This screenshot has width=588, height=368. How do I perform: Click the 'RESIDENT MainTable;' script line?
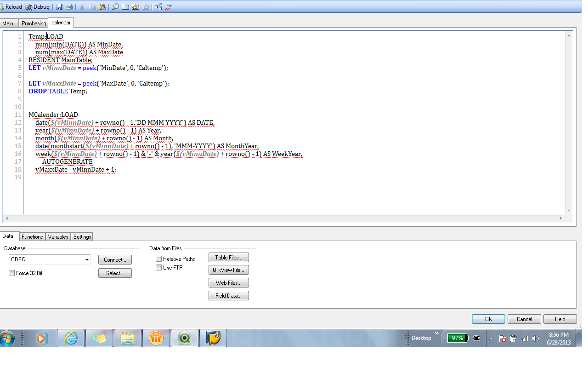(x=61, y=60)
